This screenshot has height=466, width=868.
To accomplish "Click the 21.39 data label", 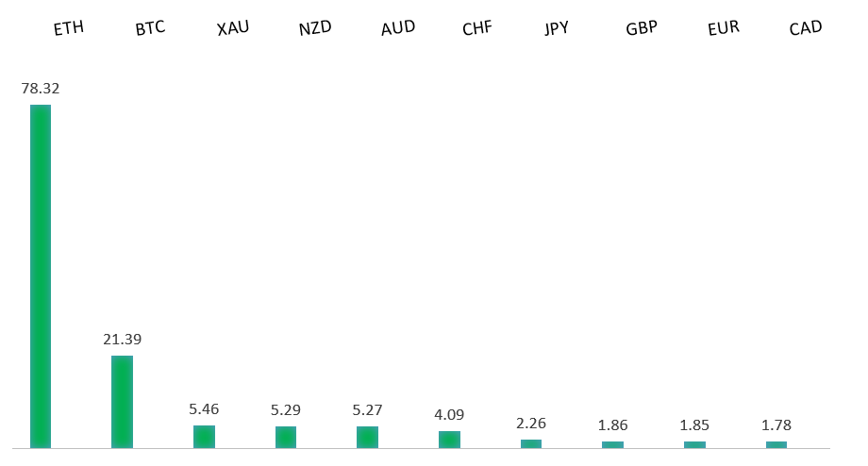I will click(x=123, y=339).
